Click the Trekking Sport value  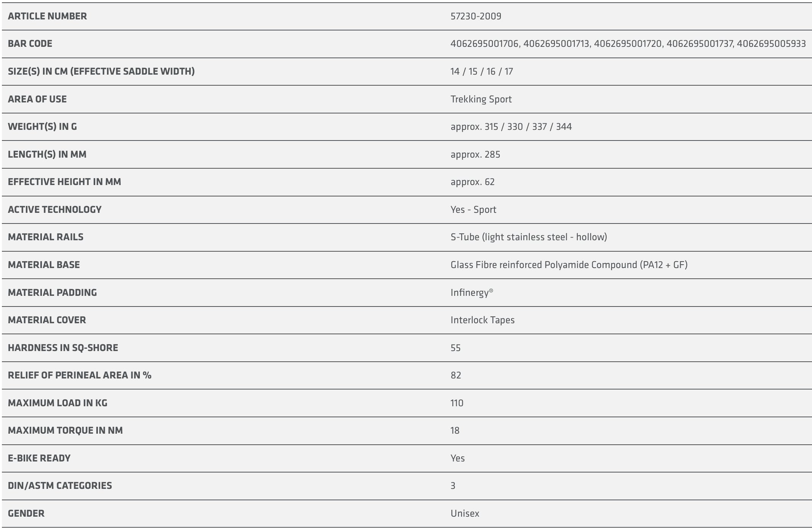pos(481,99)
